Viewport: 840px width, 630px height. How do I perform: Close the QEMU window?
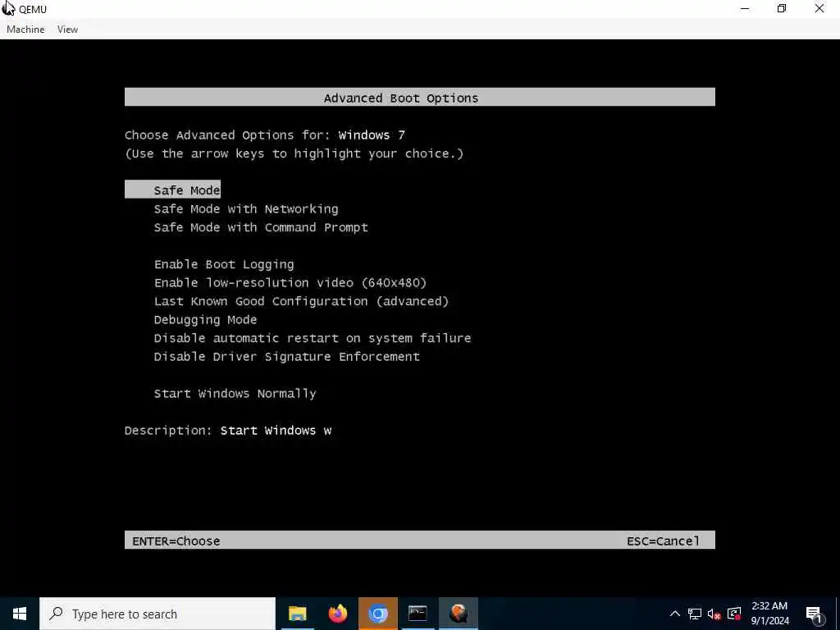[x=819, y=8]
